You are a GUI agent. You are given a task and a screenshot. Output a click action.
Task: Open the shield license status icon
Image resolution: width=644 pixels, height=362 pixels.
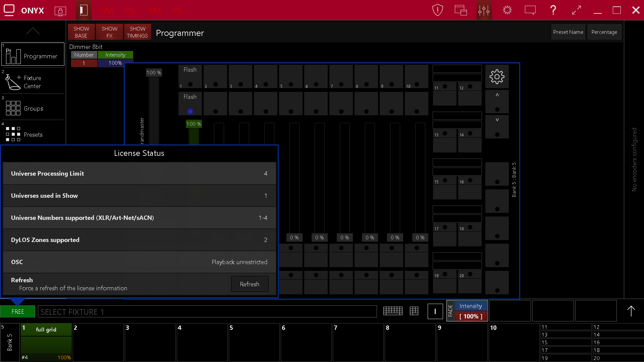tap(437, 10)
